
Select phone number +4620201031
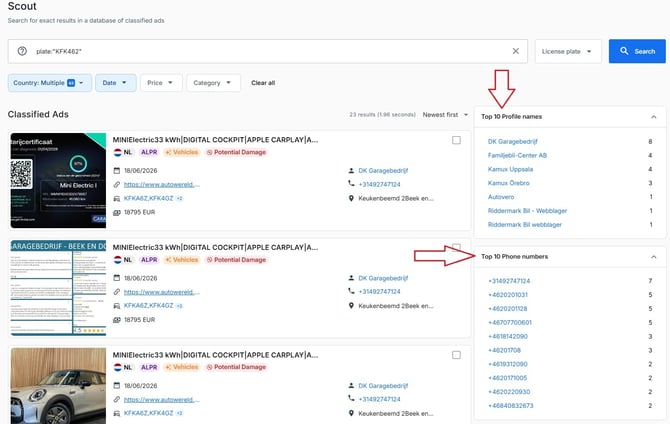click(508, 295)
